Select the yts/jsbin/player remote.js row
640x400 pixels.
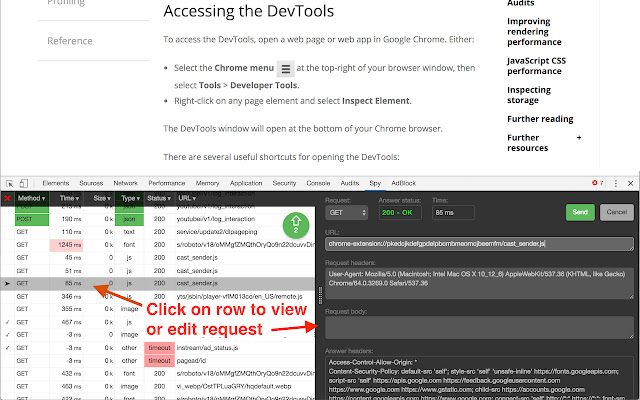point(158,296)
